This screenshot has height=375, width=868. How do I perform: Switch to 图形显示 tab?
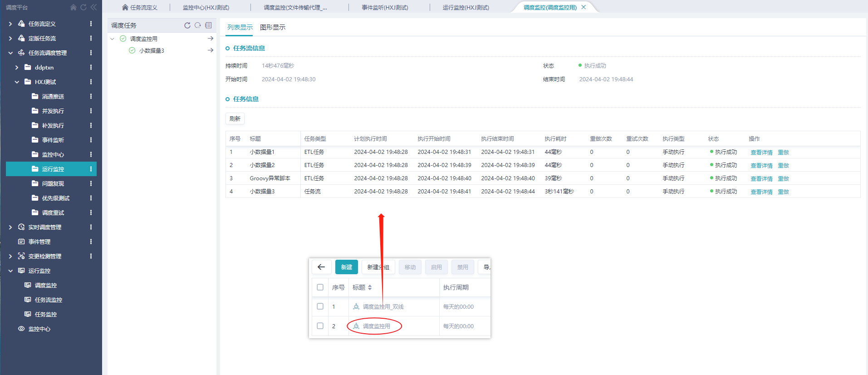(x=272, y=27)
